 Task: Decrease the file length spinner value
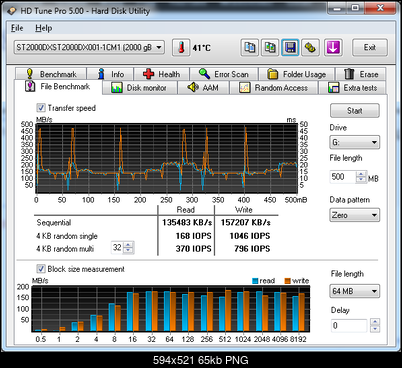coord(361,180)
